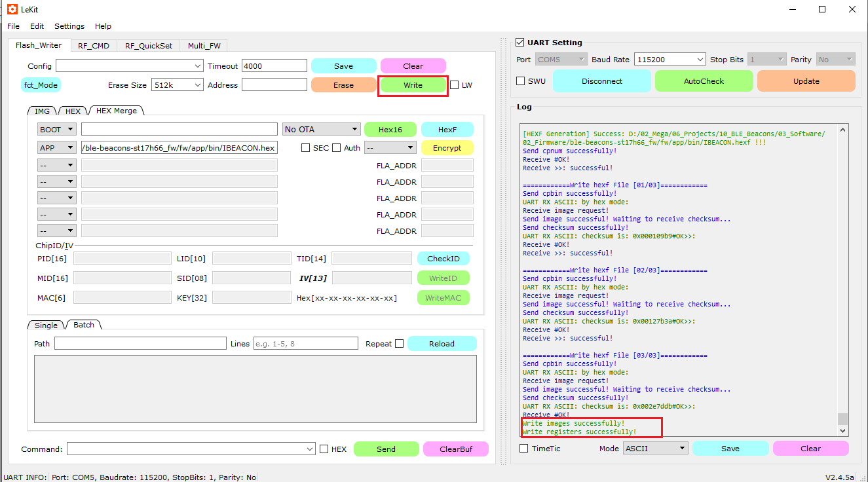Viewport: 868px width, 482px height.
Task: Open the No OTA dropdown
Action: 321,130
